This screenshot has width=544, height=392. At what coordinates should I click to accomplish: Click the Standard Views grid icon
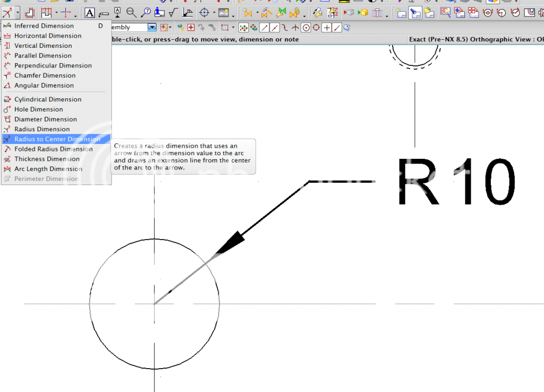(473, 13)
